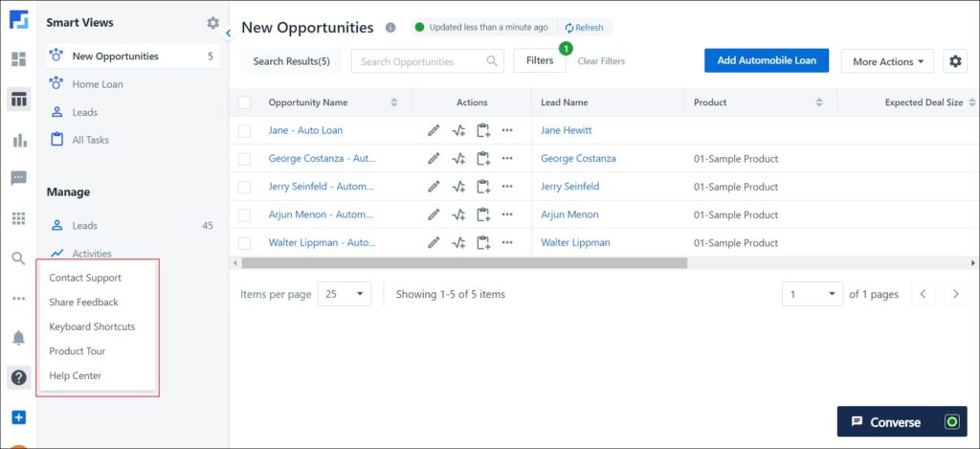Tick the checkbox for Walter Lippman row
Image resolution: width=980 pixels, height=449 pixels.
[x=244, y=243]
